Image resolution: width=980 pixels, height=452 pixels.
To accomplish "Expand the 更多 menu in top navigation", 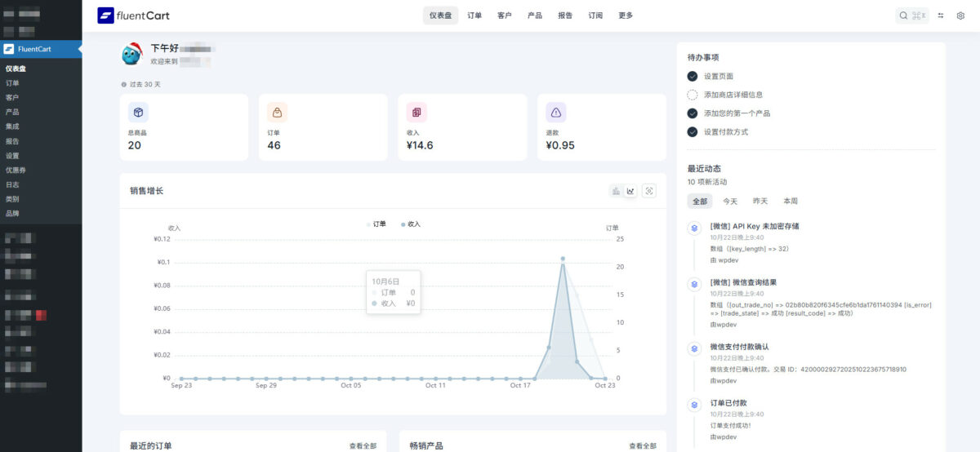I will click(626, 16).
